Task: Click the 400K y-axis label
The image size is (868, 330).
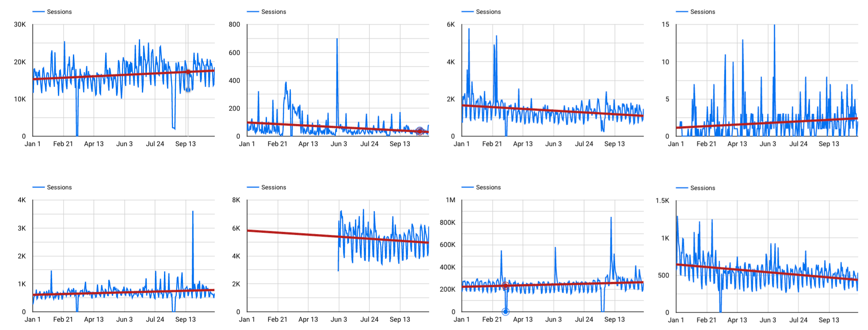Action: pyautogui.click(x=448, y=267)
